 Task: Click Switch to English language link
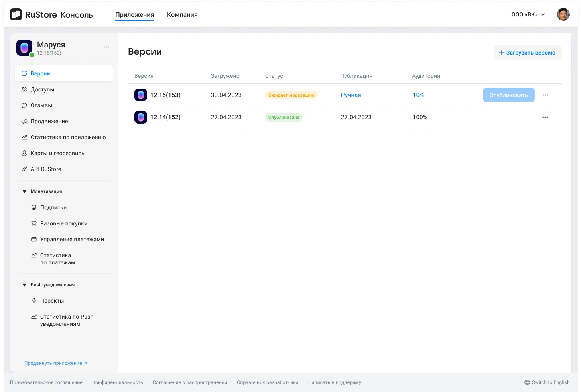[x=547, y=382]
